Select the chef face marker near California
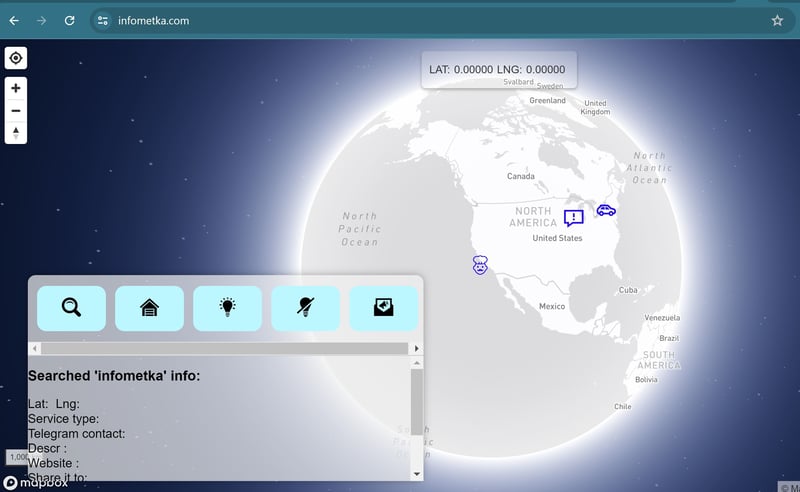 pyautogui.click(x=480, y=265)
